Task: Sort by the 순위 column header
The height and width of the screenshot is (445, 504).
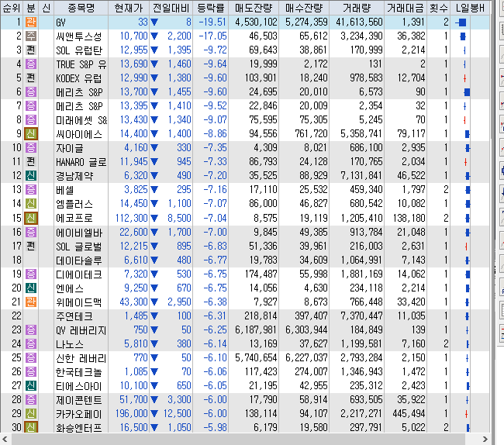Action: click(x=12, y=8)
